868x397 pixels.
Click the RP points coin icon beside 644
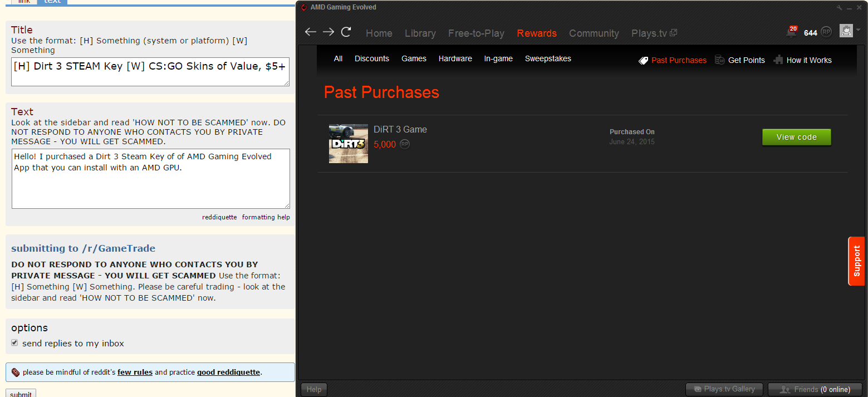(x=826, y=32)
